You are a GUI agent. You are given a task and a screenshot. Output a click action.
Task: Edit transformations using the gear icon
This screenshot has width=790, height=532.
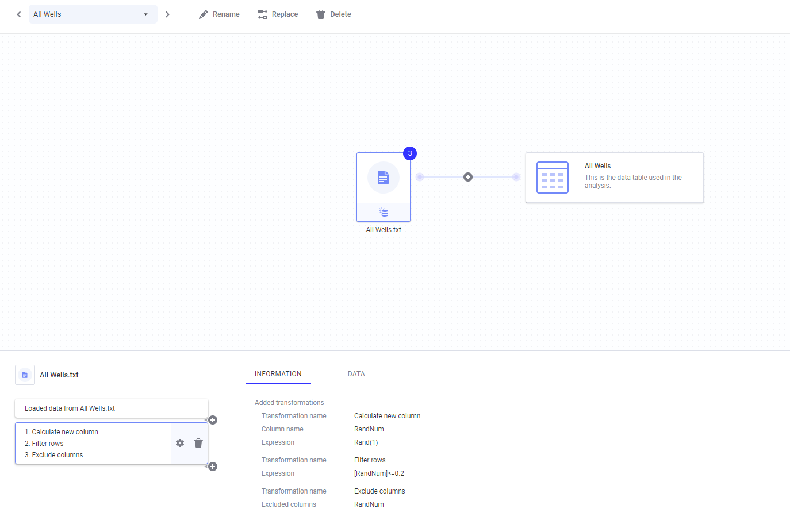(180, 443)
